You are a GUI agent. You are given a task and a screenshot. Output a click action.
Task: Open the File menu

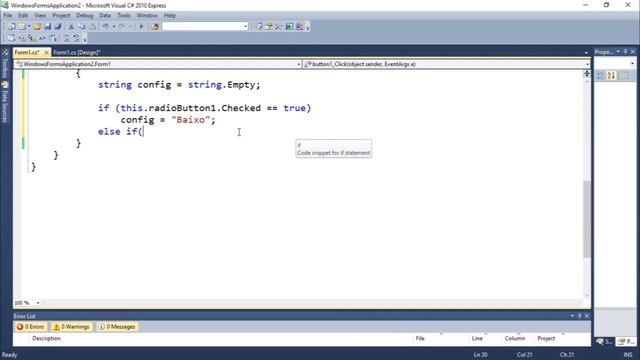[x=8, y=16]
